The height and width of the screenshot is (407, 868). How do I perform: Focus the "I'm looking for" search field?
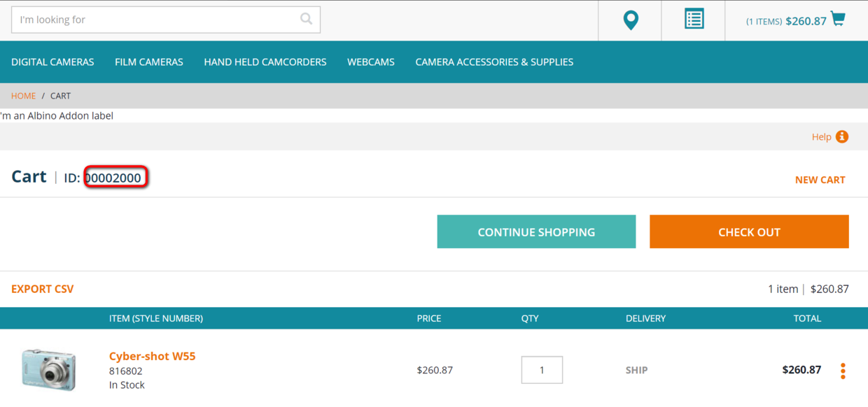coord(166,20)
